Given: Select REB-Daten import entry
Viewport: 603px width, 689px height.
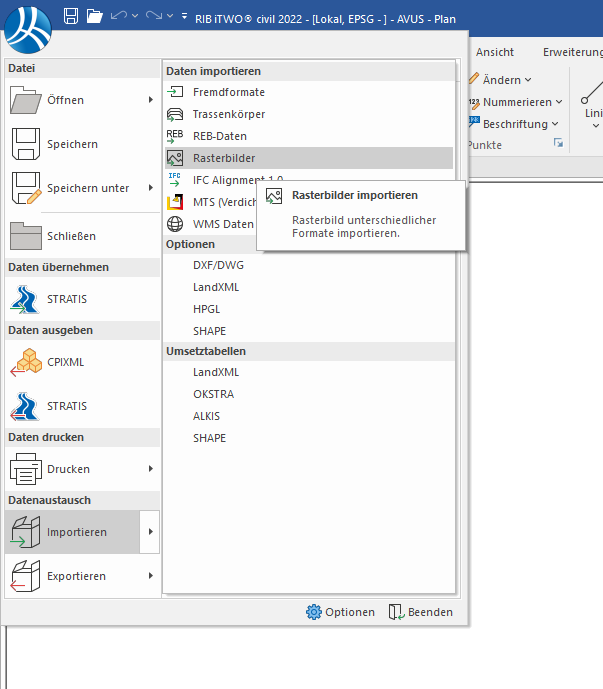Looking at the screenshot, I should coord(219,136).
